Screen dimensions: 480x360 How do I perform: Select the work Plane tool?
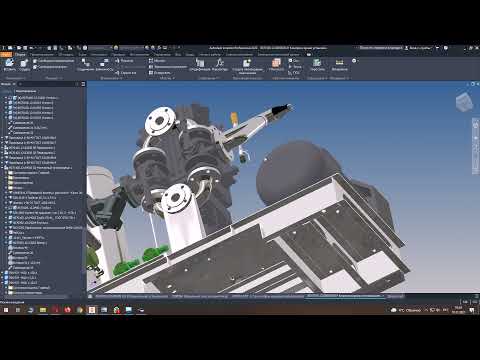tap(276, 64)
